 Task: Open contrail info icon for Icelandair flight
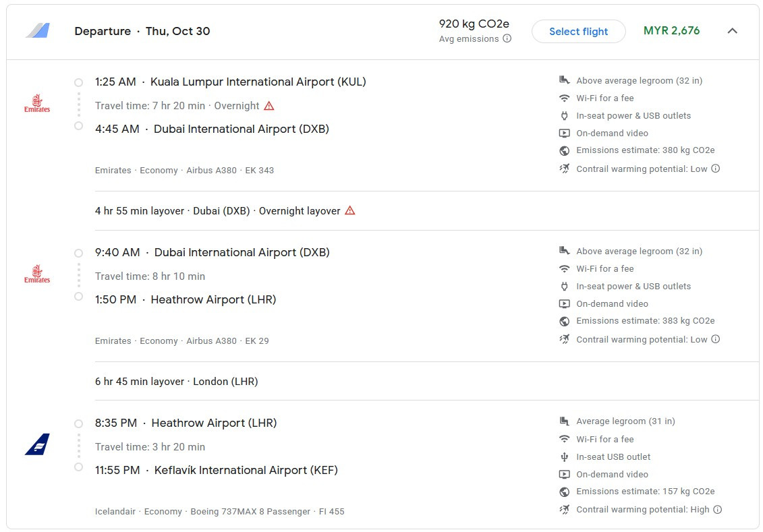[718, 510]
